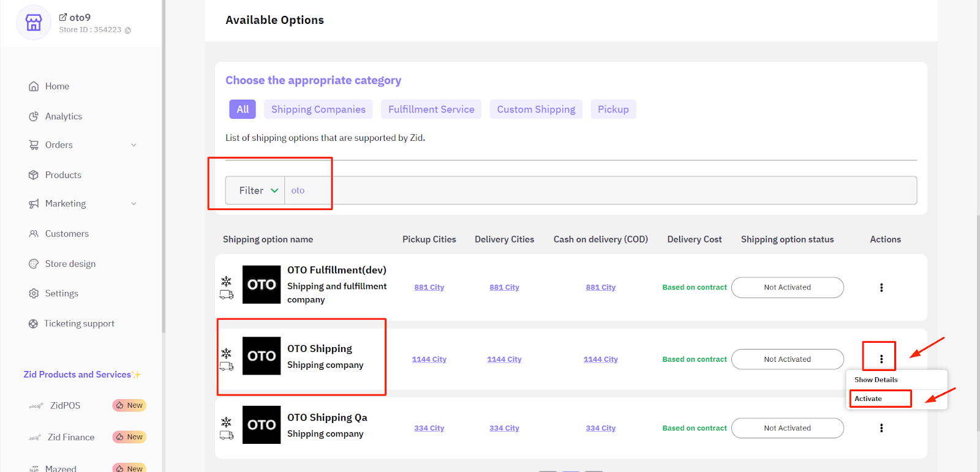Open Mazeed in the sidebar
Image resolution: width=980 pixels, height=472 pixels.
[61, 468]
